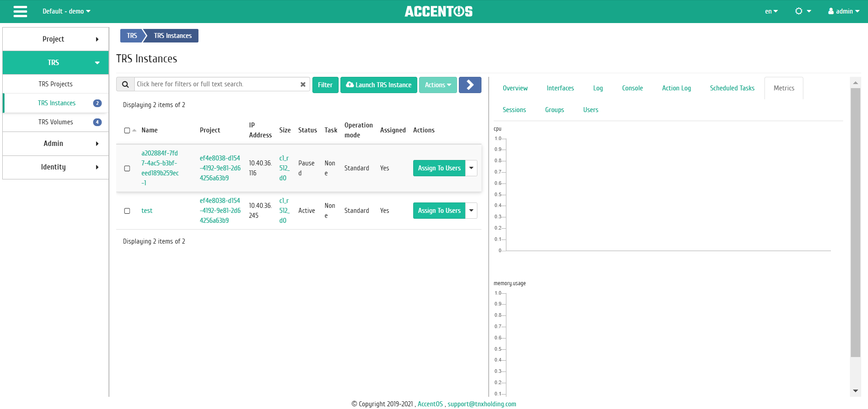Sort by the Status column header
The image size is (868, 409).
[307, 130]
